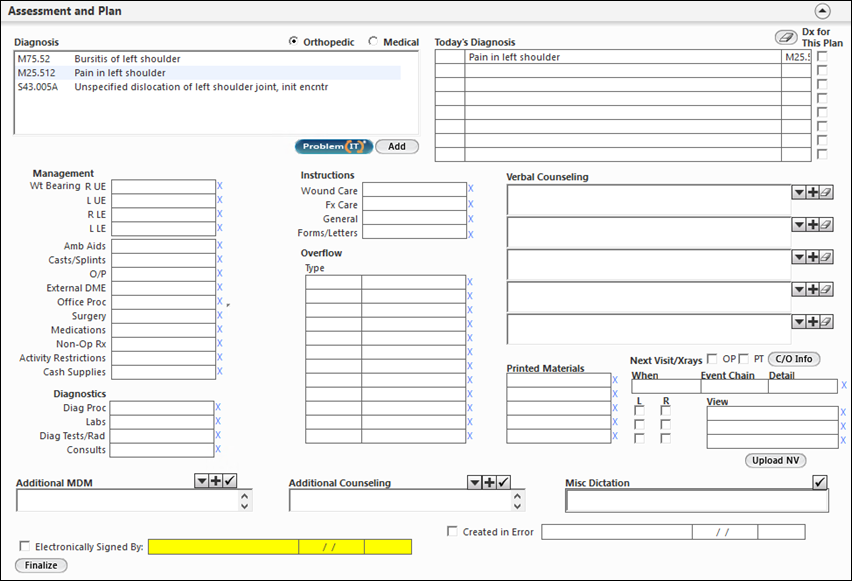Clear Diag Tests/Rad field X
Image resolution: width=852 pixels, height=581 pixels.
pyautogui.click(x=218, y=435)
